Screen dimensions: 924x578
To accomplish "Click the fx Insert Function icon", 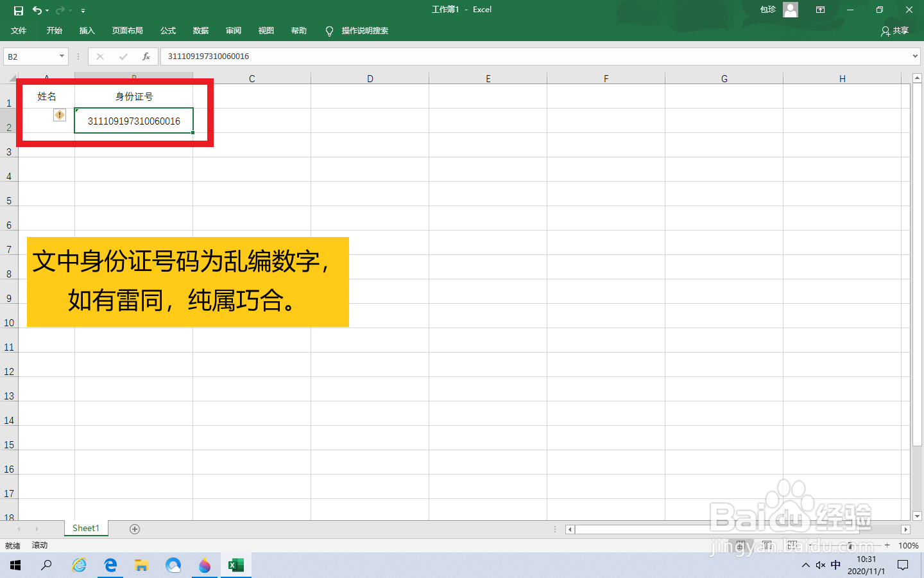I will pyautogui.click(x=146, y=56).
